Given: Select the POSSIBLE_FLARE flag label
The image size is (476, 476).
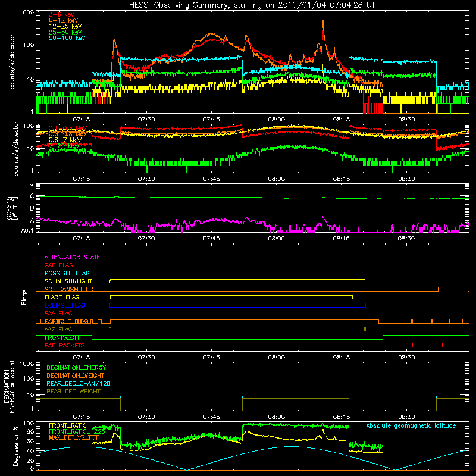Looking at the screenshot, I should (68, 273).
